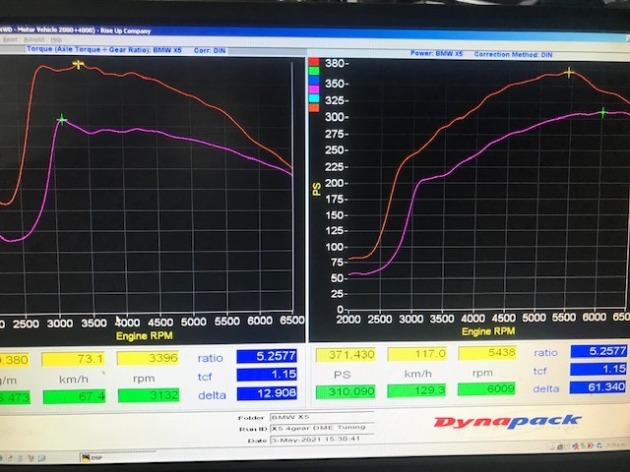Click the green peak marker on torque curve
630x472 pixels.
point(62,119)
